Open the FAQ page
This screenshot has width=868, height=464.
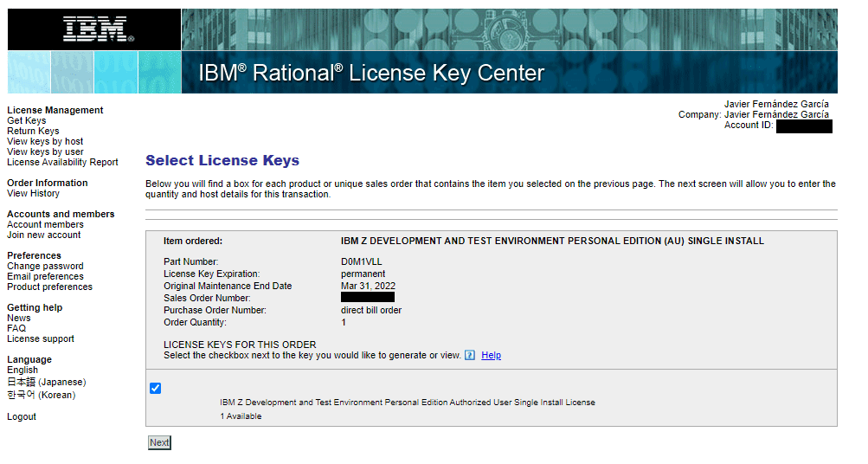[x=16, y=328]
